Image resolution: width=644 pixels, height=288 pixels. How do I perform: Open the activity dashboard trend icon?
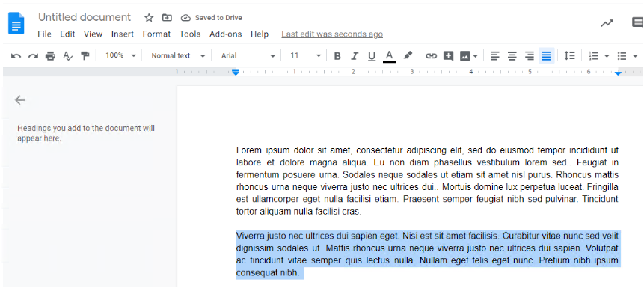pos(607,23)
